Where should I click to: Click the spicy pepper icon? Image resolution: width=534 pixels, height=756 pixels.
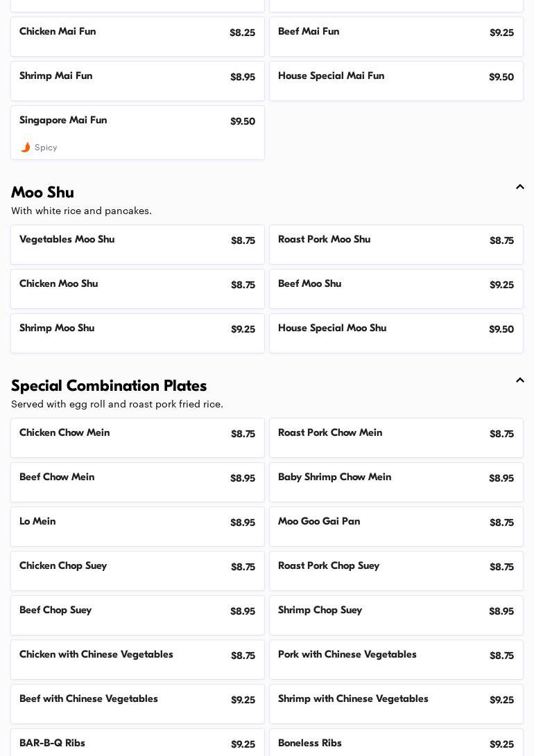coord(26,147)
